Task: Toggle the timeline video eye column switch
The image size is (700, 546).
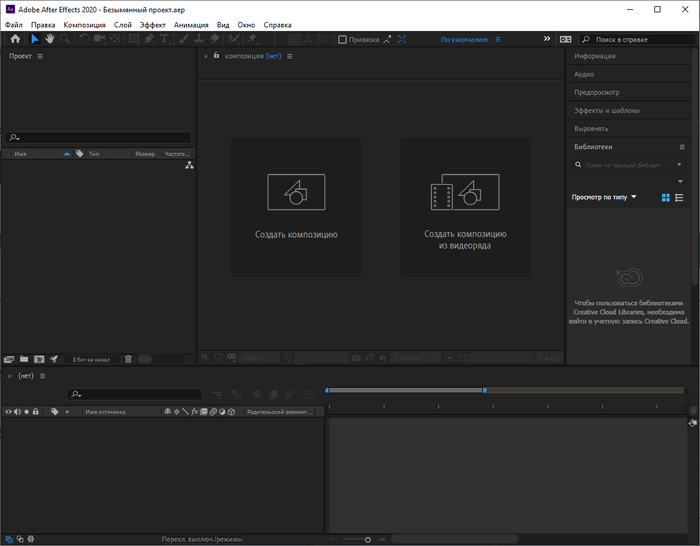Action: pyautogui.click(x=8, y=412)
